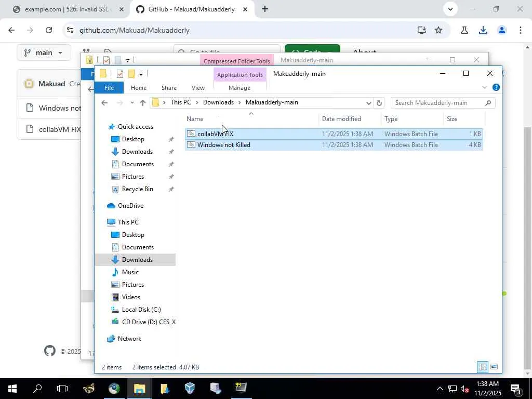Switch to large thumbnails view icon
The image size is (532, 399).
pyautogui.click(x=494, y=367)
